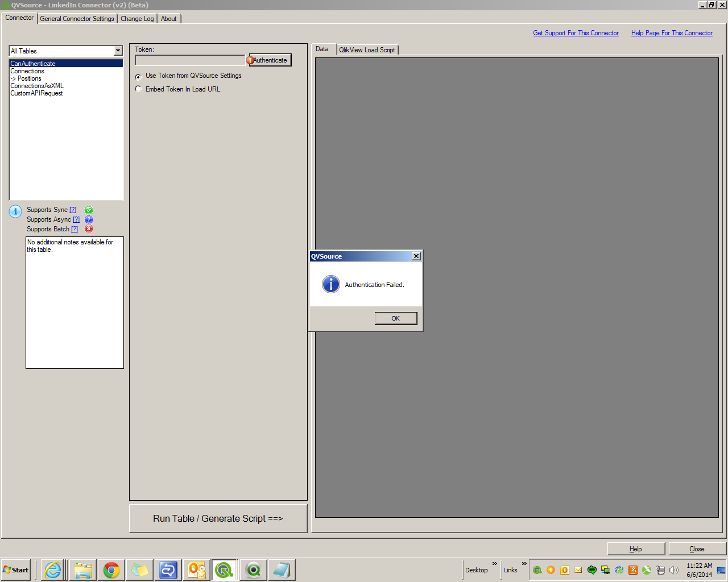Click the Token input field
This screenshot has width=728, height=582.
(190, 60)
